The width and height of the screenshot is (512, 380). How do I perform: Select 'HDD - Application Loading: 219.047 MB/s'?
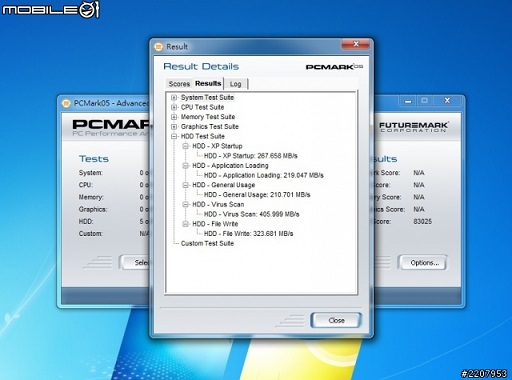pyautogui.click(x=264, y=175)
